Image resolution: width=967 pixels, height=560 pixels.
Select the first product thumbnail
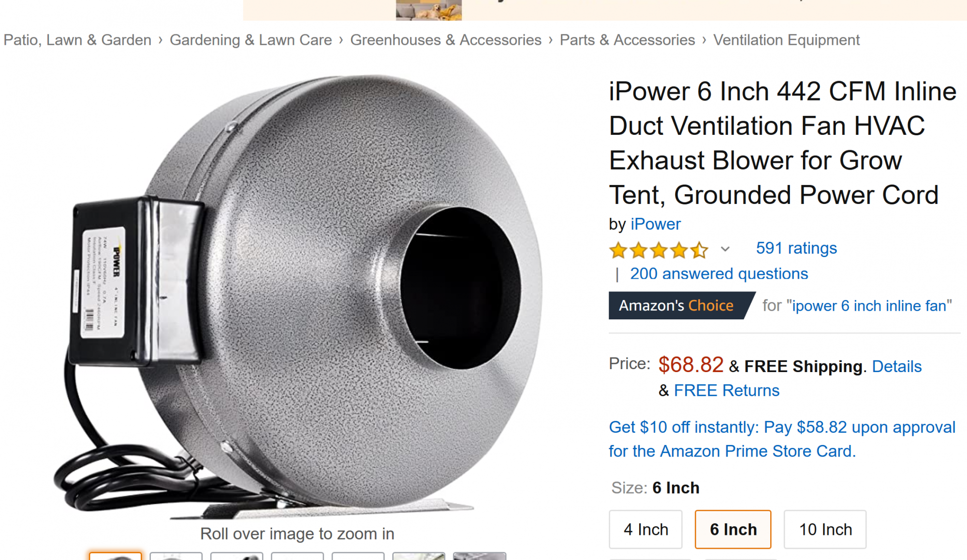tap(116, 556)
